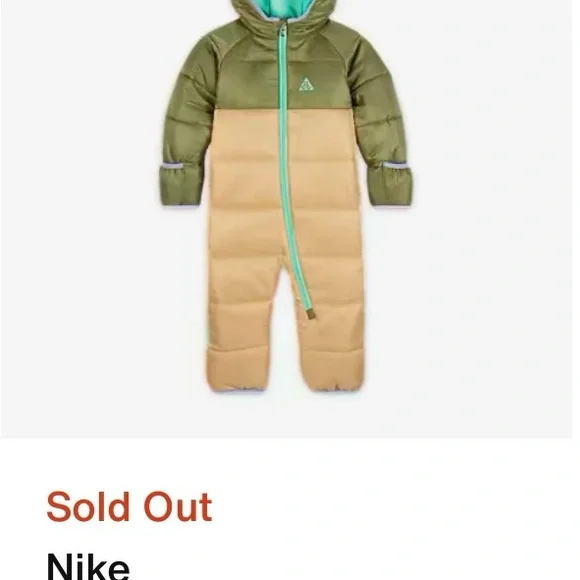580x580 pixels.
Task: Click the zipper top near the collar
Action: point(283,28)
